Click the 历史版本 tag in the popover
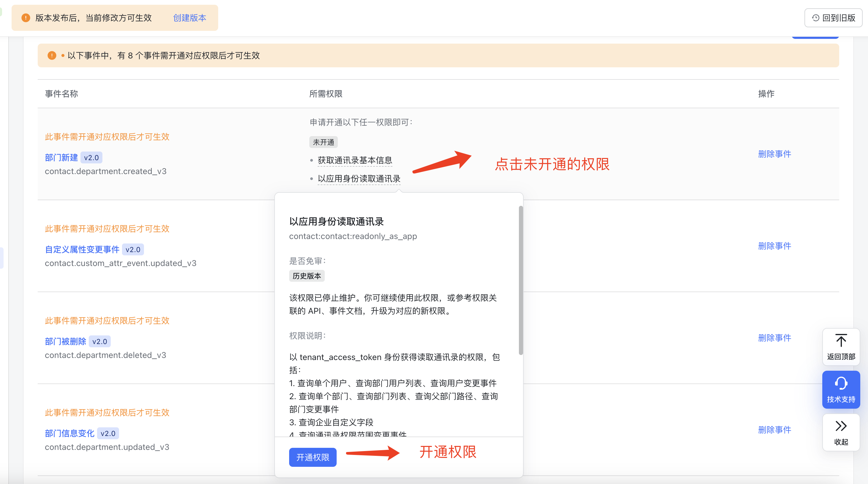The image size is (868, 484). point(307,276)
